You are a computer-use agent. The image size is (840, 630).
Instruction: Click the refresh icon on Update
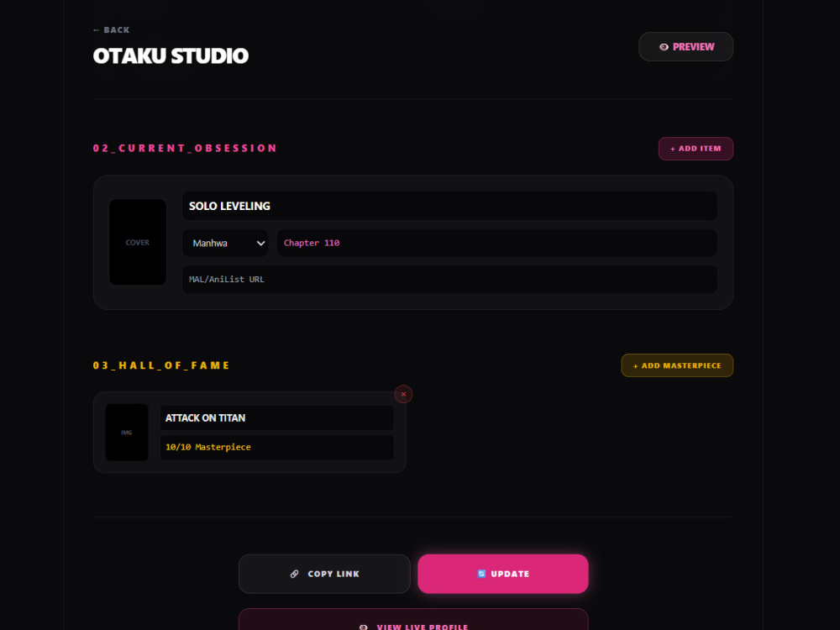(481, 574)
